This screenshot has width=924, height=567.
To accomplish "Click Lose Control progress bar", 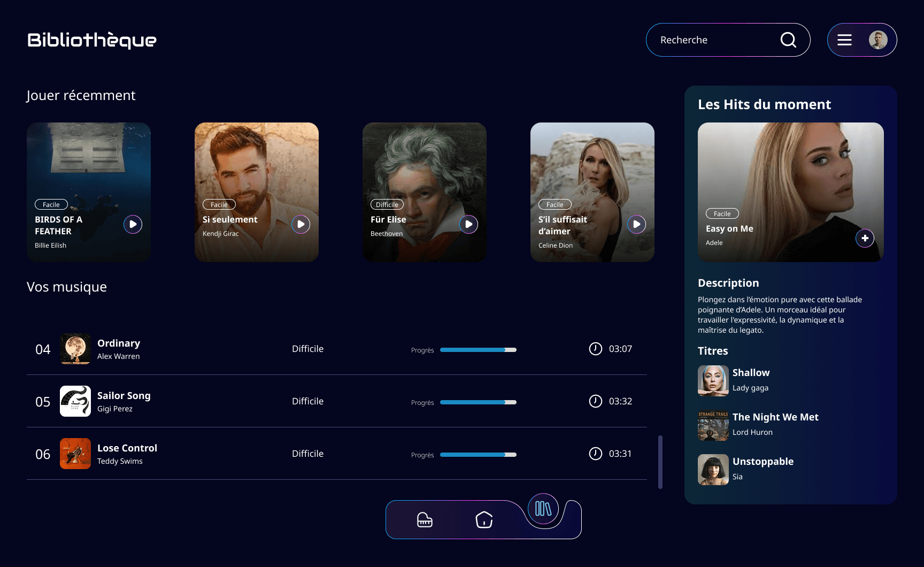I will [x=478, y=455].
